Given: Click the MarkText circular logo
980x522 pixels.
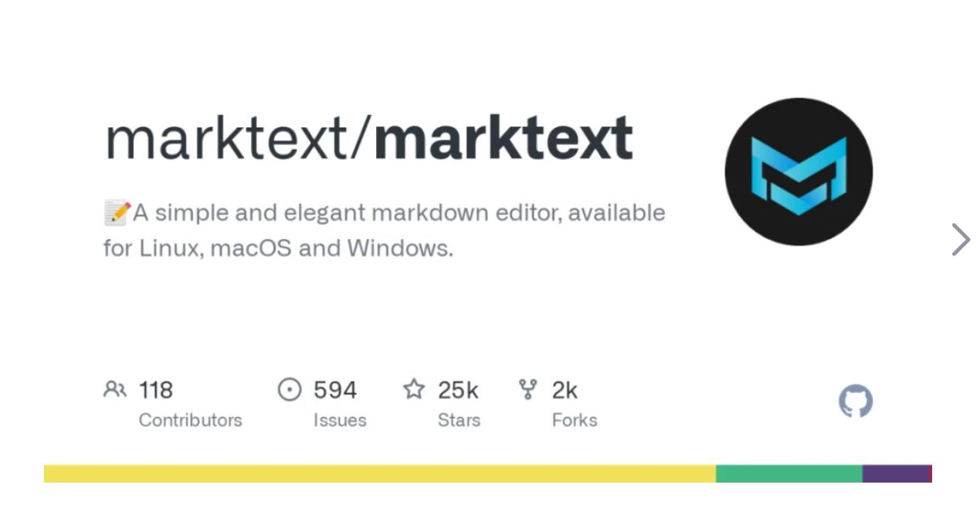Looking at the screenshot, I should pyautogui.click(x=799, y=171).
